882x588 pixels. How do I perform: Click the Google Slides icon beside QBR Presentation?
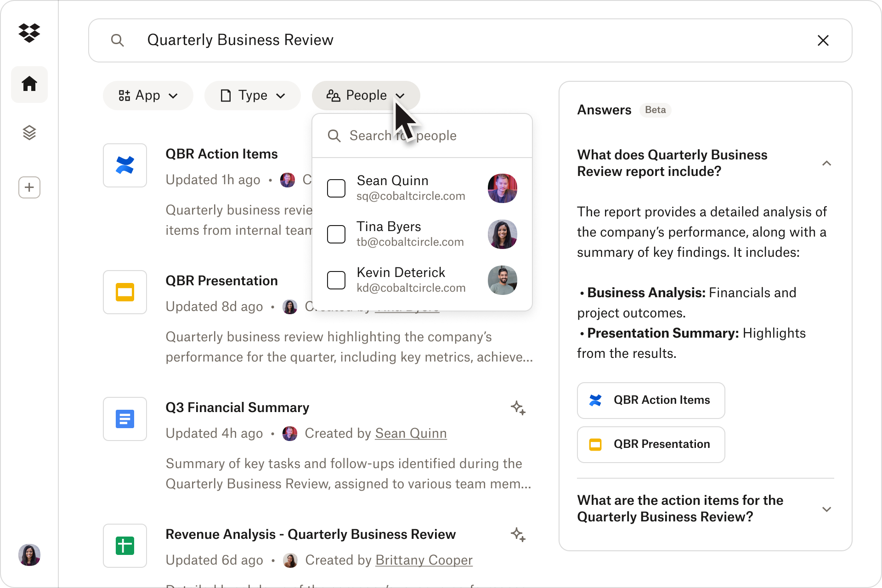[124, 292]
